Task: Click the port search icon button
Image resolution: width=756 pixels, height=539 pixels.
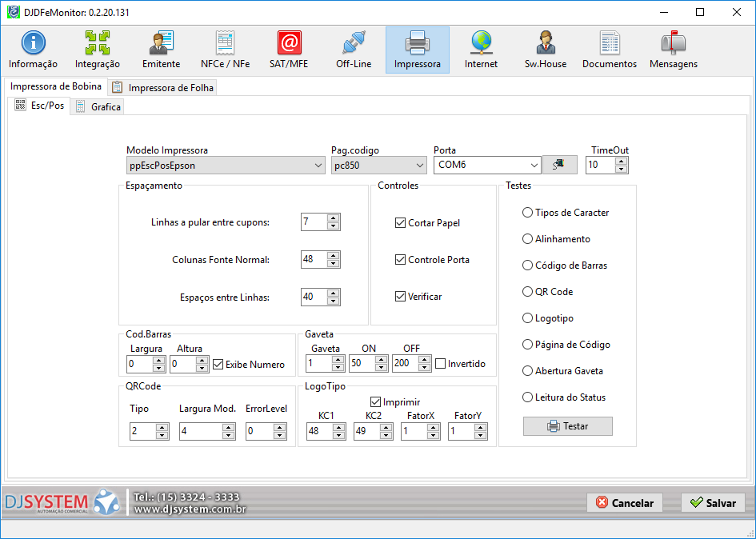Action: 559,165
